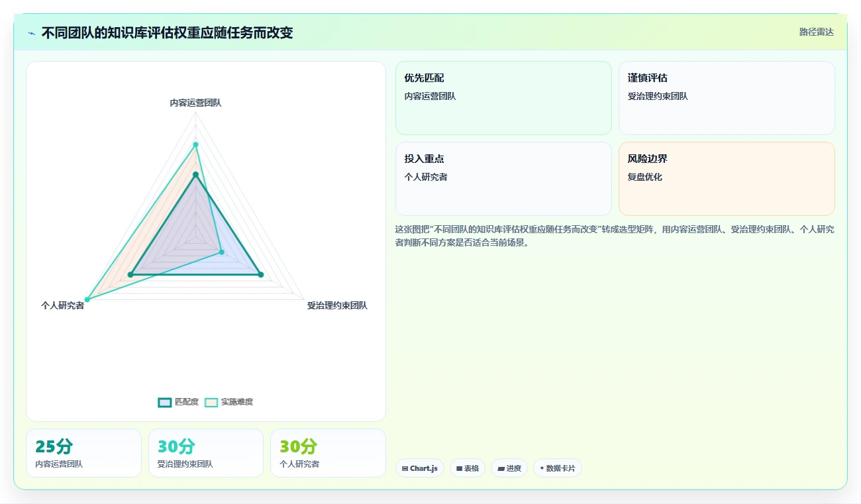Select the Chart.js tag chip
The image size is (861, 504).
coord(420,468)
